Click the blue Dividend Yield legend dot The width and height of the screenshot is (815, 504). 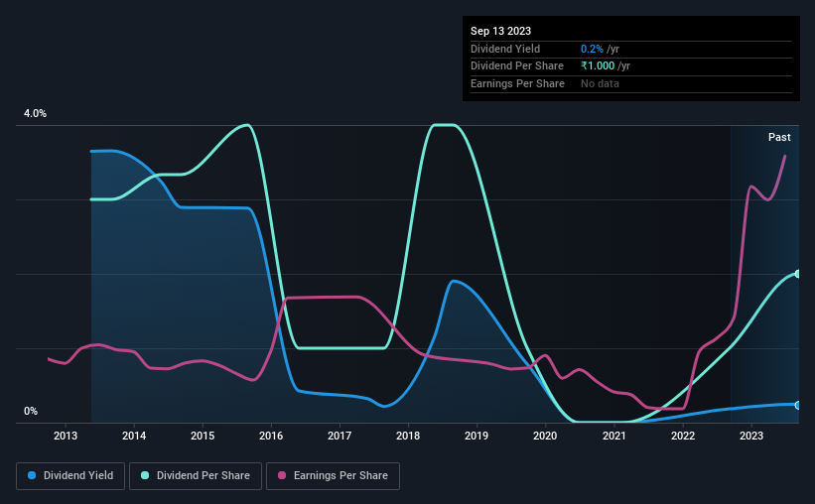click(32, 475)
